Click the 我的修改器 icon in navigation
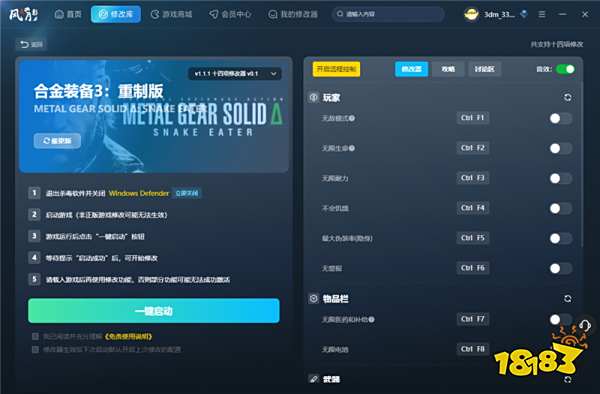This screenshot has width=600, height=394. pos(272,15)
